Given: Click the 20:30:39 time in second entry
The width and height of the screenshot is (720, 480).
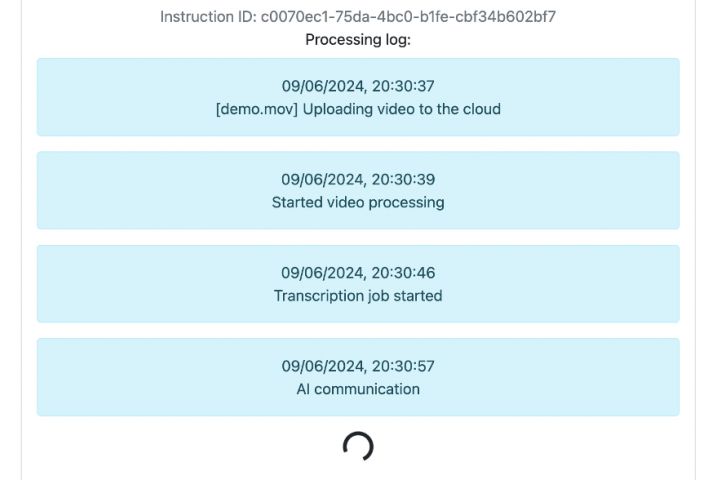Looking at the screenshot, I should pyautogui.click(x=403, y=180).
